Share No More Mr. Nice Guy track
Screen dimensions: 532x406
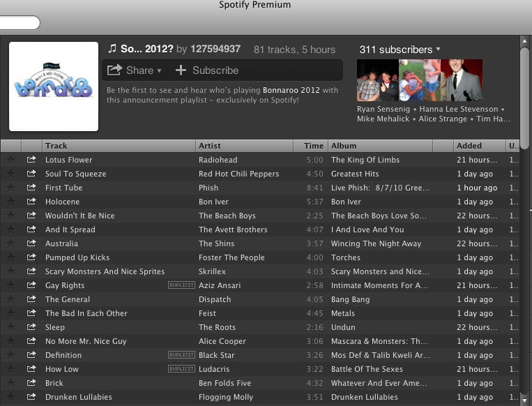coord(31,340)
